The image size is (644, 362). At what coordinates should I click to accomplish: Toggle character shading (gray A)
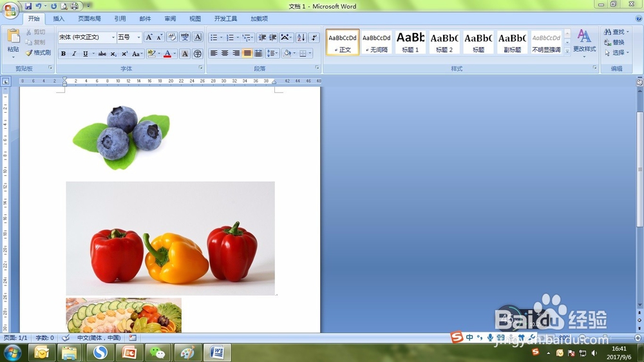185,54
